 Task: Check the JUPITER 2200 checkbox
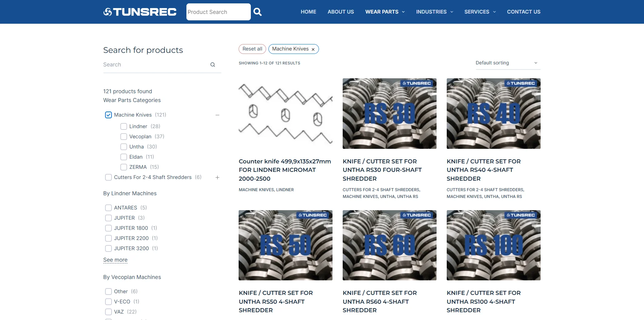coord(108,238)
